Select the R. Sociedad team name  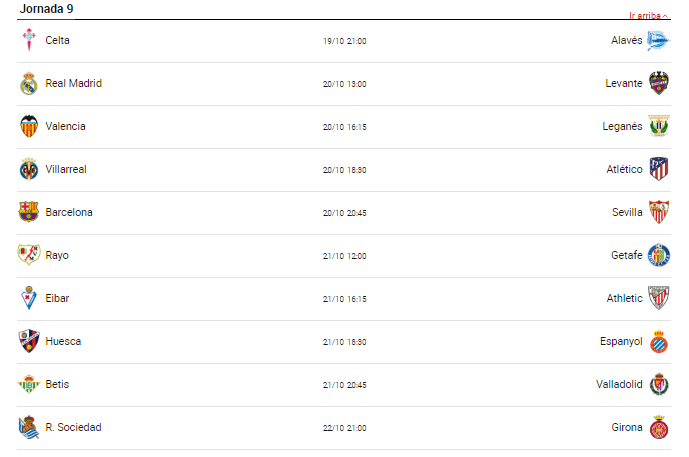[73, 427]
